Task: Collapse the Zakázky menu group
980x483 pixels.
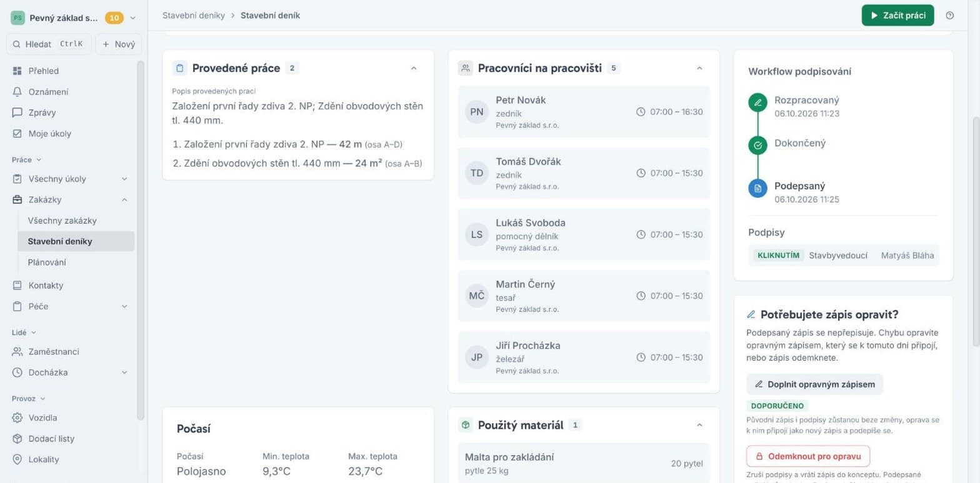Action: click(x=124, y=199)
